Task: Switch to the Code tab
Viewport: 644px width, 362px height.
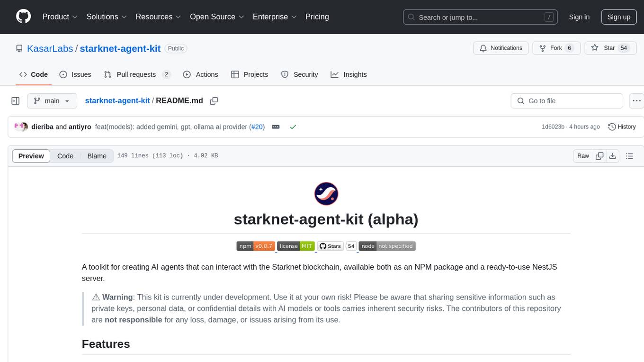Action: tap(34, 74)
